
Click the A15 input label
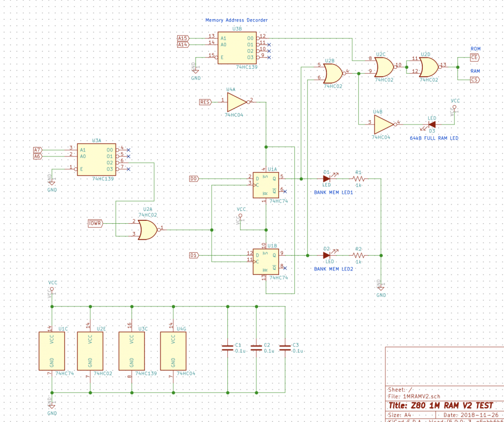tap(183, 38)
